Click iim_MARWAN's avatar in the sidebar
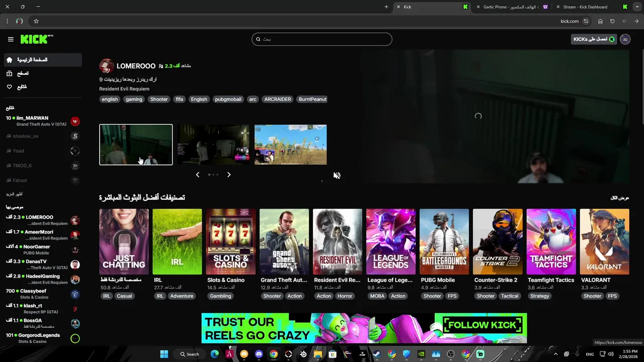 click(x=75, y=121)
